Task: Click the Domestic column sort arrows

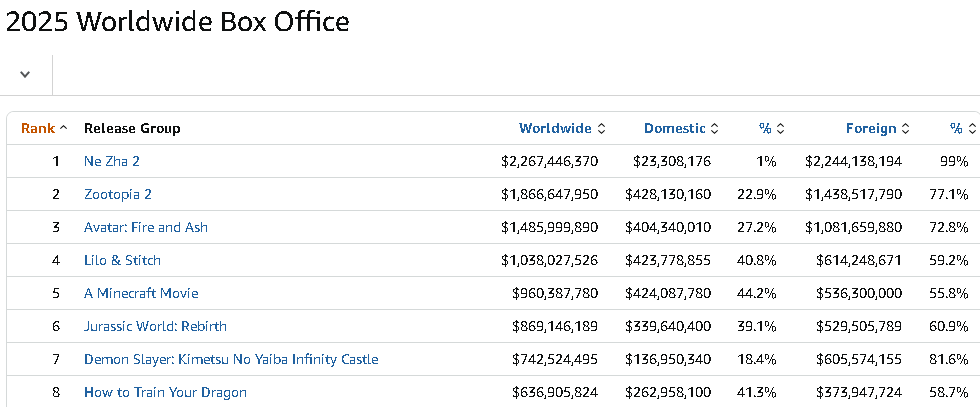Action: (x=714, y=129)
